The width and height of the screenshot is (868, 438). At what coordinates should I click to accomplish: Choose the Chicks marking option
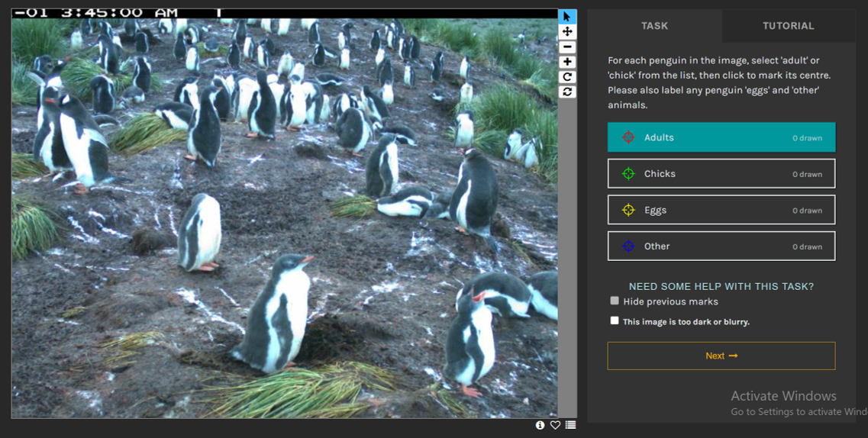(721, 174)
